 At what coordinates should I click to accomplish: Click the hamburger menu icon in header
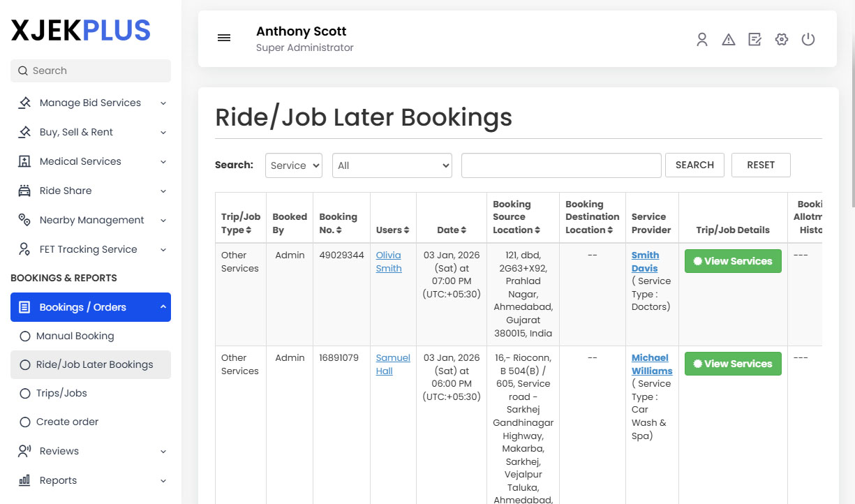click(x=224, y=38)
